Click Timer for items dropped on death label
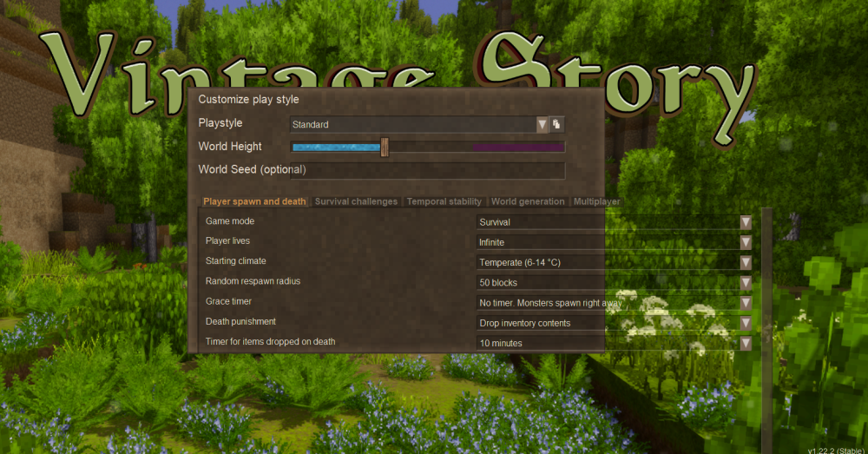This screenshot has height=454, width=868. 270,342
